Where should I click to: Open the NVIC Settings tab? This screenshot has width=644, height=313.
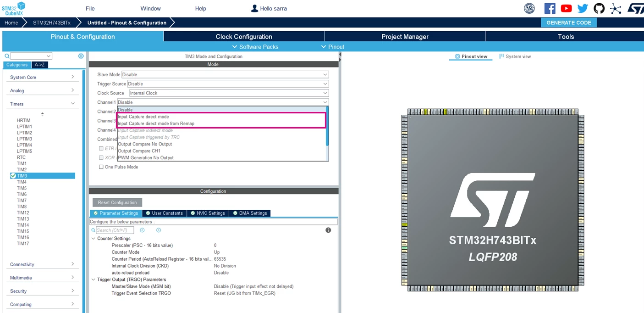208,213
